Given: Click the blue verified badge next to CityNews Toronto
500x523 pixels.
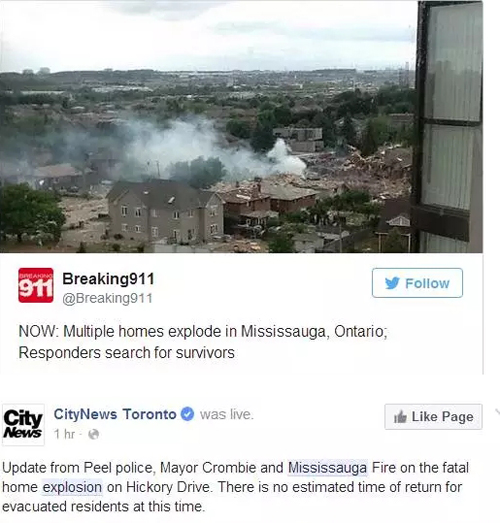Looking at the screenshot, I should [x=187, y=414].
